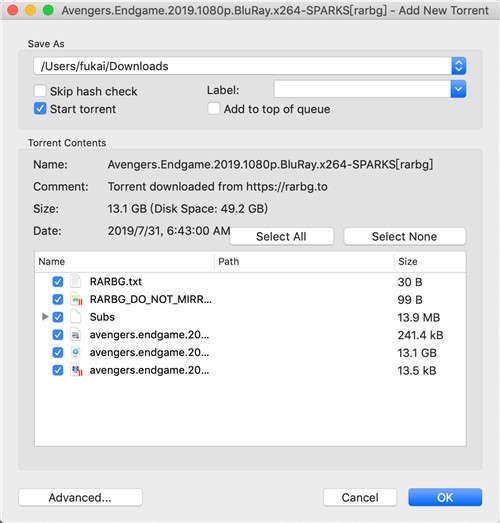500x523 pixels.
Task: Minimize the Add New Torrent window
Action: pyautogui.click(x=30, y=10)
